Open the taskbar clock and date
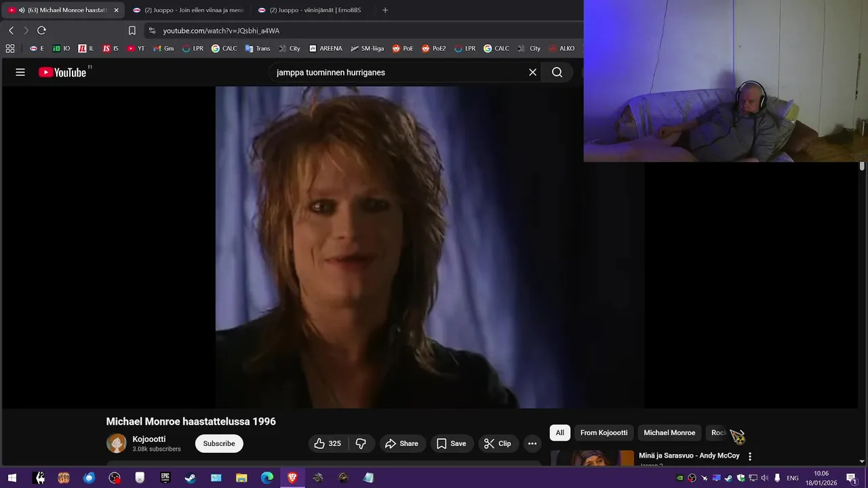The image size is (868, 488). [821, 478]
